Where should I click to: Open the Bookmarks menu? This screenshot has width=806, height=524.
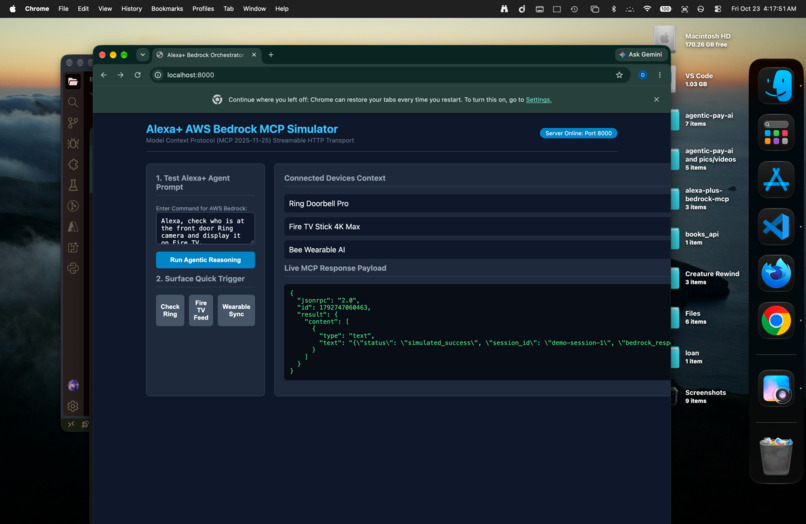click(167, 9)
